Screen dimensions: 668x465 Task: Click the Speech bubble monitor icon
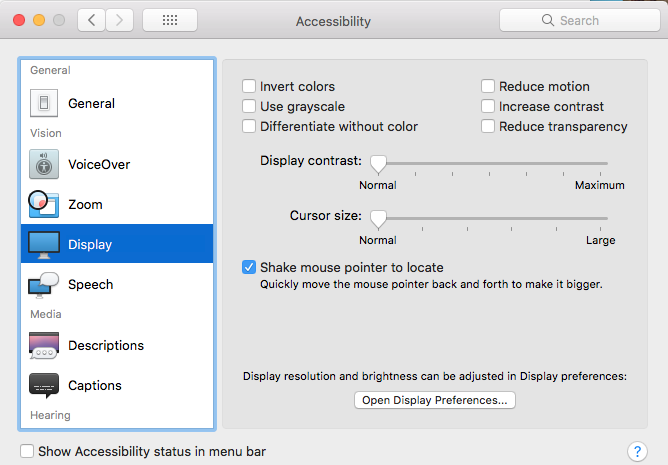pyautogui.click(x=44, y=285)
